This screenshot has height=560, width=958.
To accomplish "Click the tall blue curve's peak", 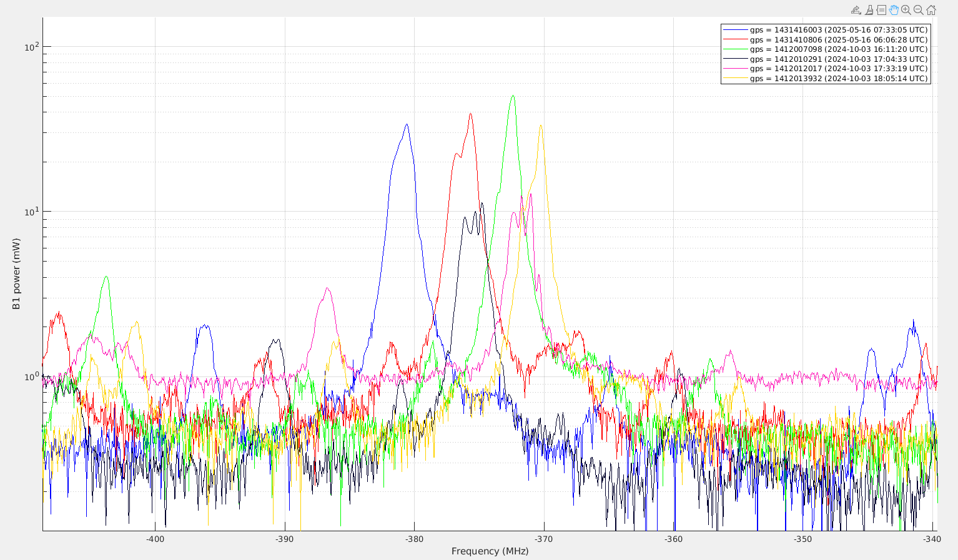I will tap(407, 124).
